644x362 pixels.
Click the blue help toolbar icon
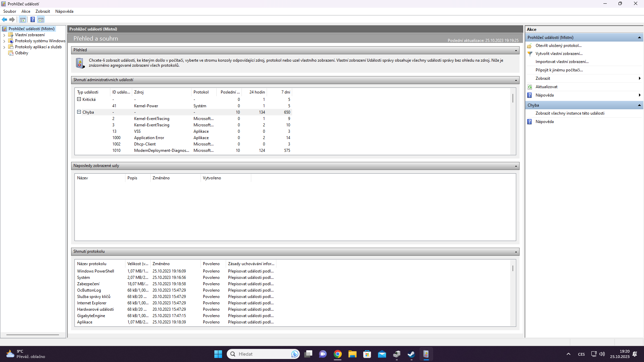(33, 19)
